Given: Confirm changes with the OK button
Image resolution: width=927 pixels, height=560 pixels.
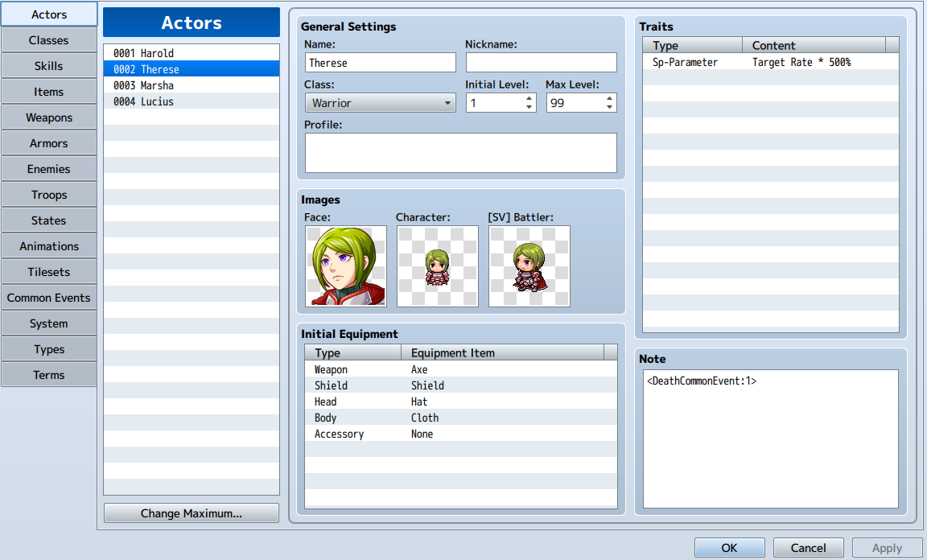Looking at the screenshot, I should click(730, 548).
